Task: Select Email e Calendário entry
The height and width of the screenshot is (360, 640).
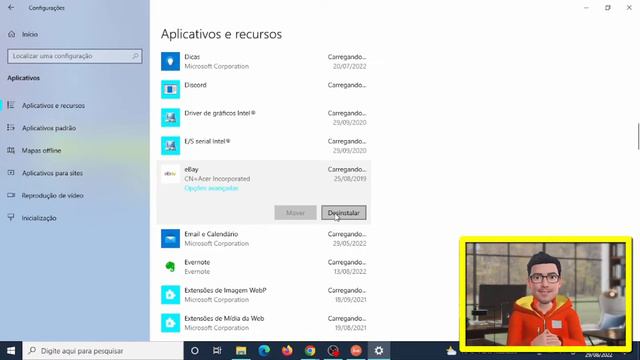Action: coord(211,234)
